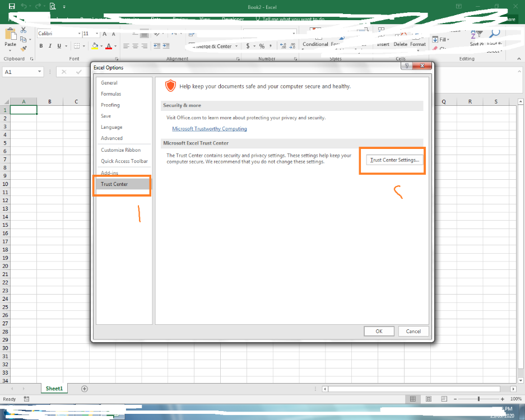
Task: Open the Font Color dropdown arrow
Action: (x=115, y=46)
